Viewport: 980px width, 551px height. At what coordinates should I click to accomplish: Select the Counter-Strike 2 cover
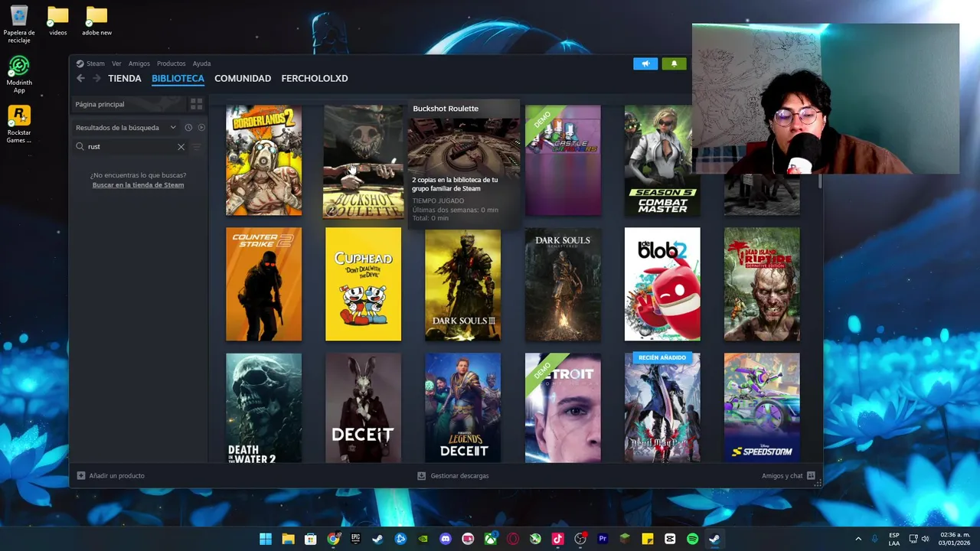click(263, 284)
